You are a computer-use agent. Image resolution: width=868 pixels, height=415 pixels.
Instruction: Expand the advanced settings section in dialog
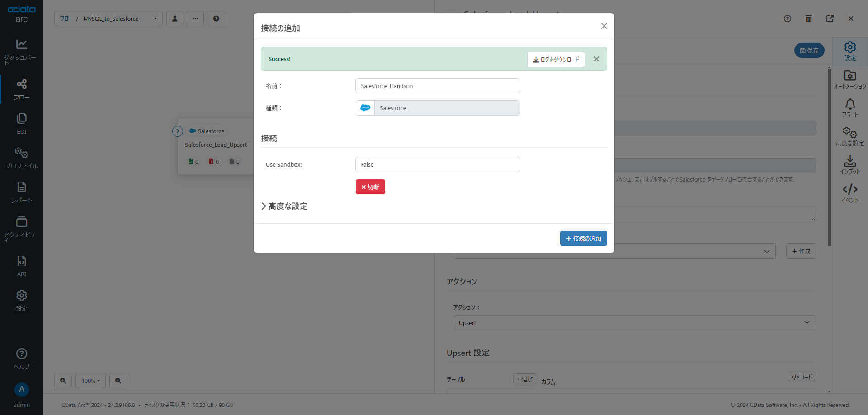click(285, 206)
